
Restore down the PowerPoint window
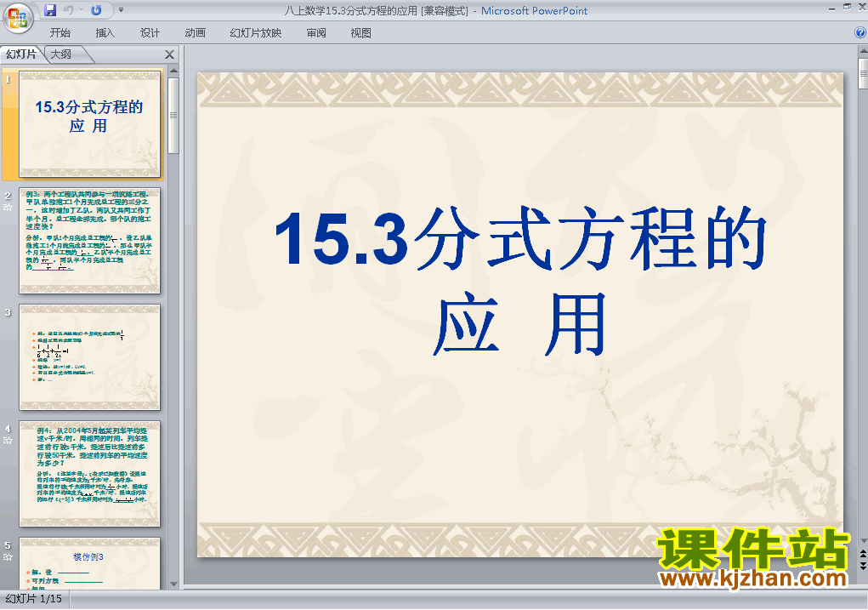point(847,7)
